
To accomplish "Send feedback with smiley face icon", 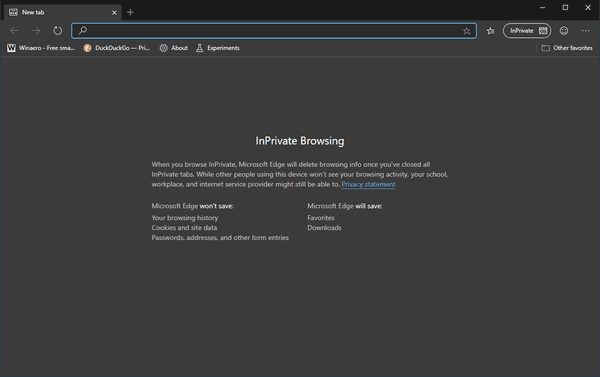I will 564,31.
